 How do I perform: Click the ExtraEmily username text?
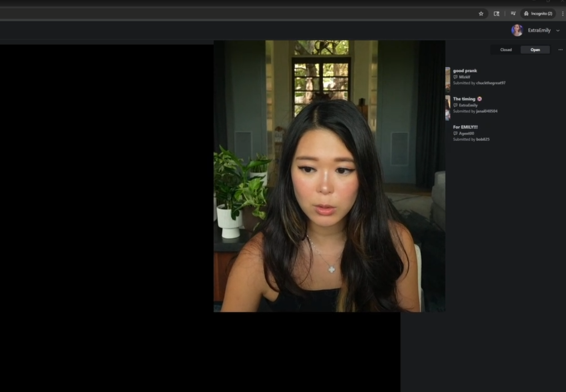(x=539, y=30)
